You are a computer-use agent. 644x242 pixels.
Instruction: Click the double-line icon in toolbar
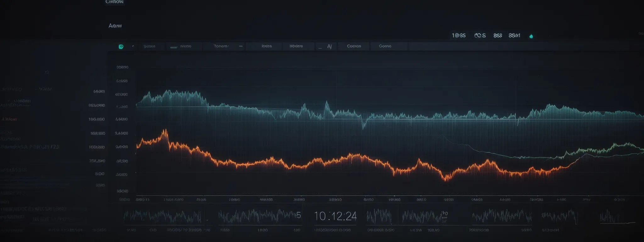click(174, 47)
